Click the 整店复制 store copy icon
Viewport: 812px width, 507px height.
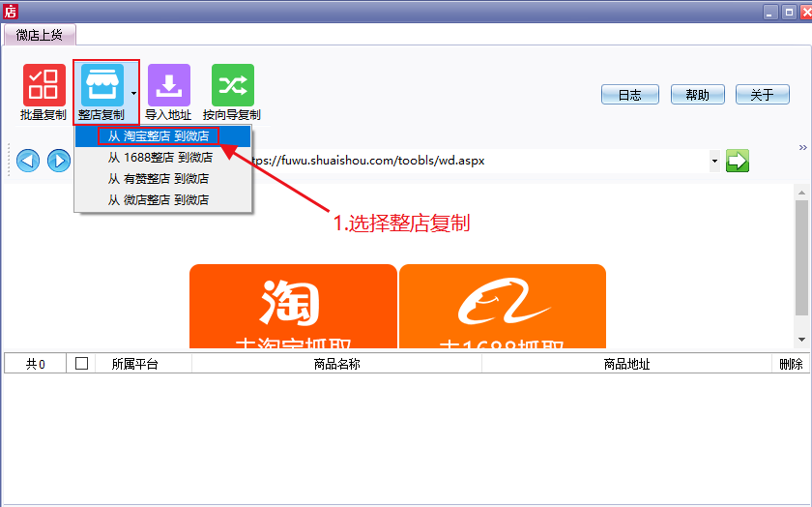102,85
